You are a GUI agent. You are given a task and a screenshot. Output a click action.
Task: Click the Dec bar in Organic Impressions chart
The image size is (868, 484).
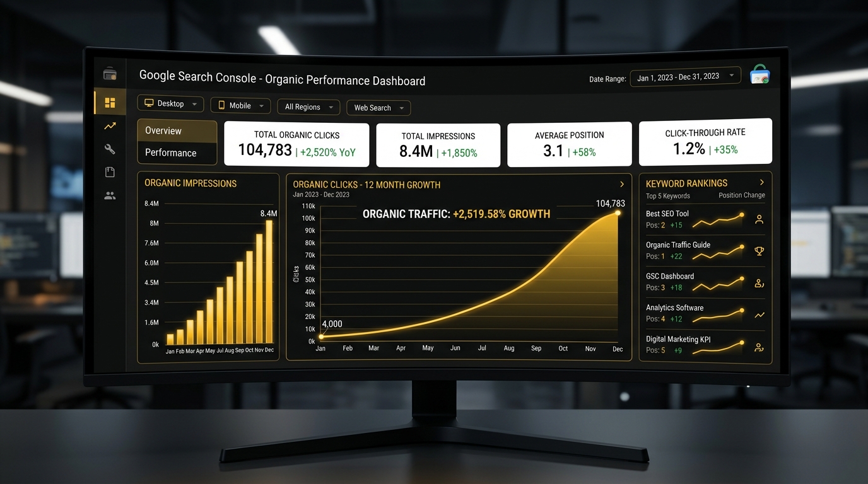pos(269,281)
